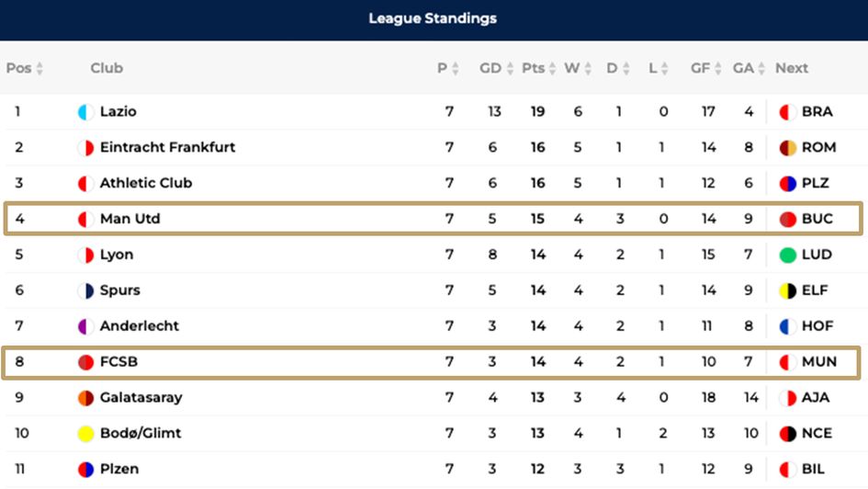Click the Man Utd club crest icon
The height and width of the screenshot is (489, 868).
pos(85,220)
